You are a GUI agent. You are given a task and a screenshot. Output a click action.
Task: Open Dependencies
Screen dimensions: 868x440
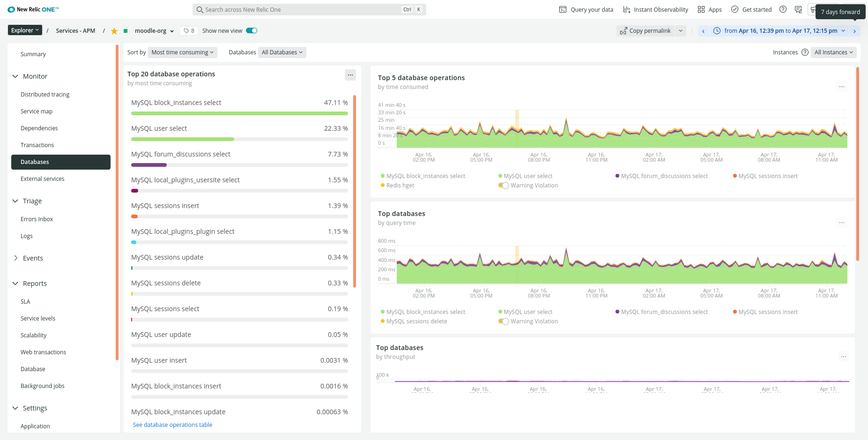point(39,128)
